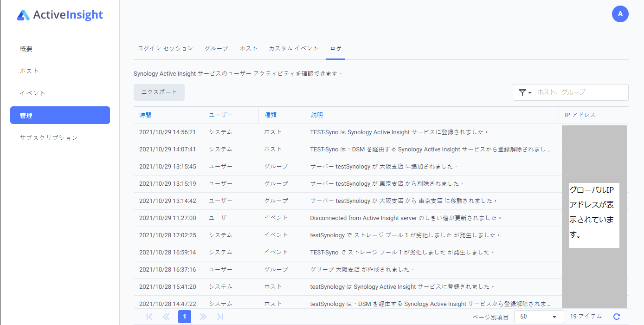Go to the next page
The image size is (644, 325).
(203, 317)
